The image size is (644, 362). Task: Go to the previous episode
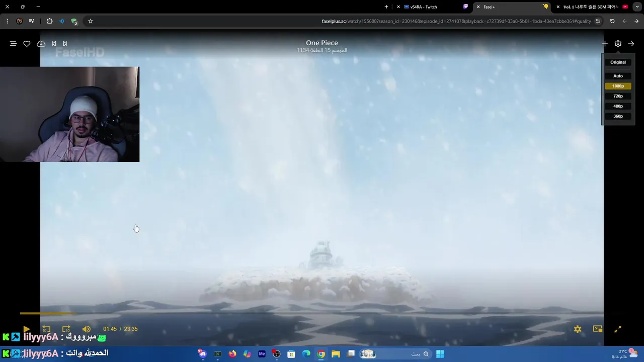(54, 44)
